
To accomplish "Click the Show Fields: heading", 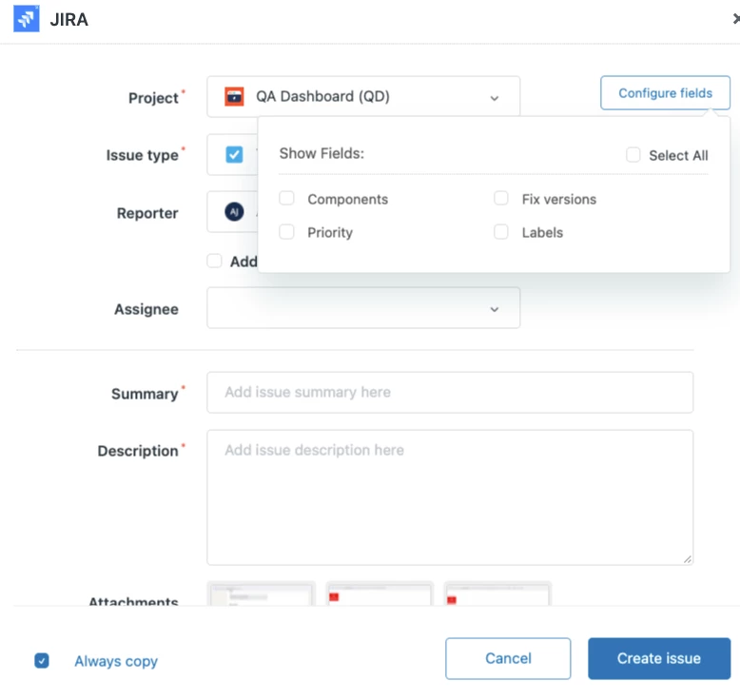I will pyautogui.click(x=321, y=153).
